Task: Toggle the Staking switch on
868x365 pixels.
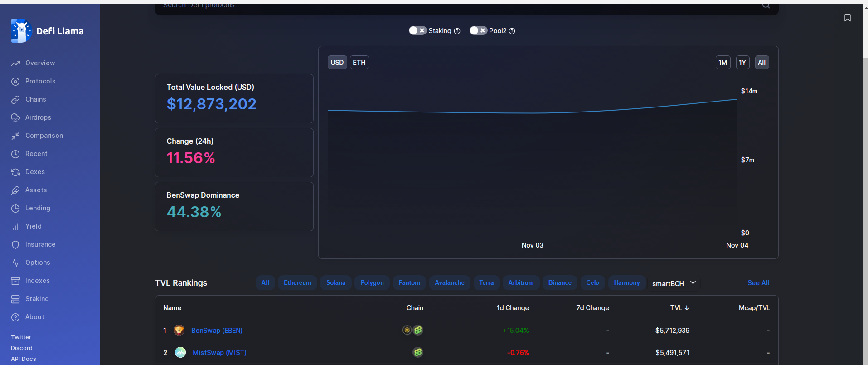Action: click(x=417, y=30)
